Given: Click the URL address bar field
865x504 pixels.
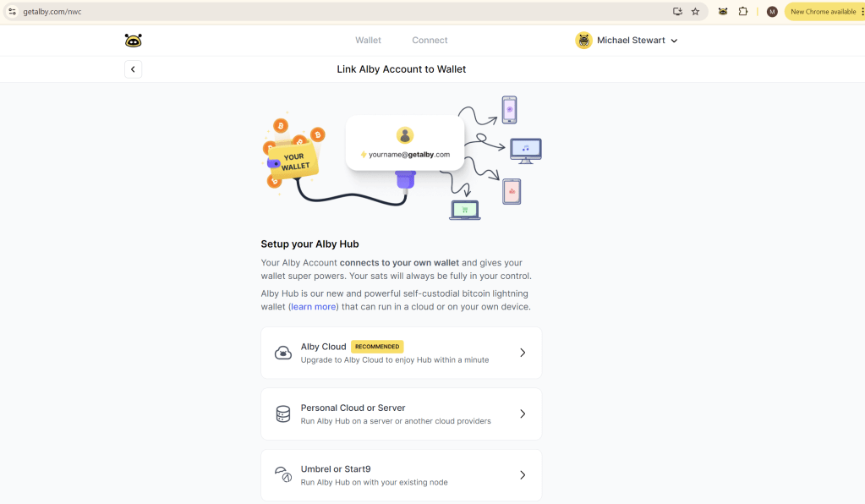Looking at the screenshot, I should 338,12.
